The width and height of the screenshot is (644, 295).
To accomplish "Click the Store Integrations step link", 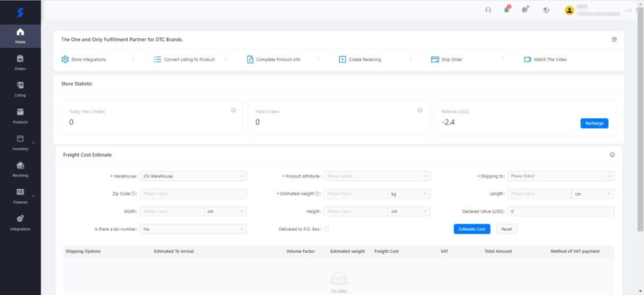I will click(84, 59).
